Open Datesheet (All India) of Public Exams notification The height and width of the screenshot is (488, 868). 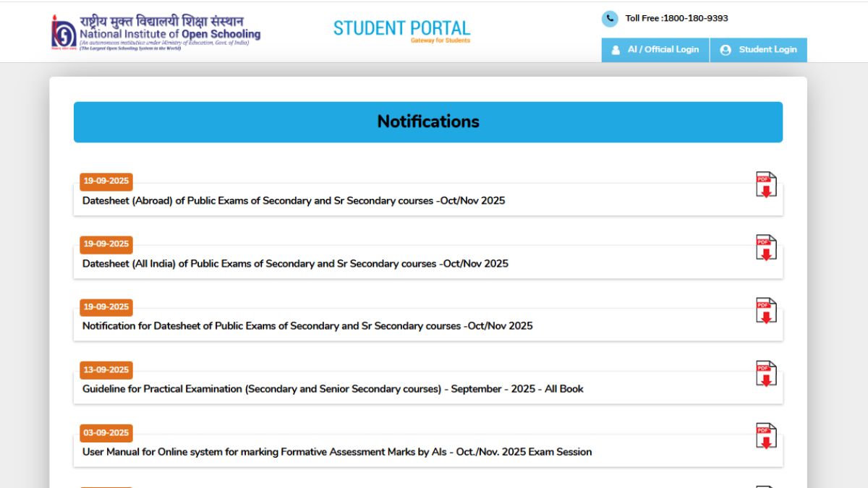(x=295, y=263)
